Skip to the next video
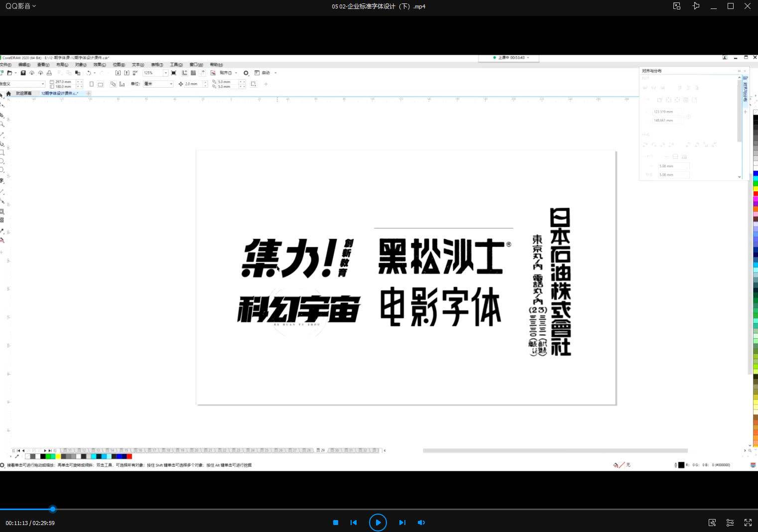The image size is (758, 532). [402, 523]
